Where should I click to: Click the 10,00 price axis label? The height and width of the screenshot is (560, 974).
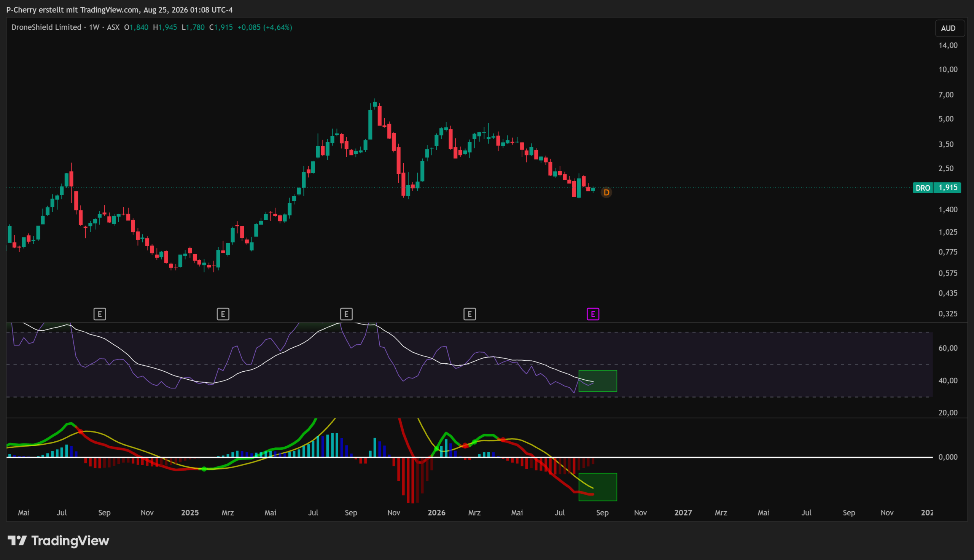click(948, 70)
